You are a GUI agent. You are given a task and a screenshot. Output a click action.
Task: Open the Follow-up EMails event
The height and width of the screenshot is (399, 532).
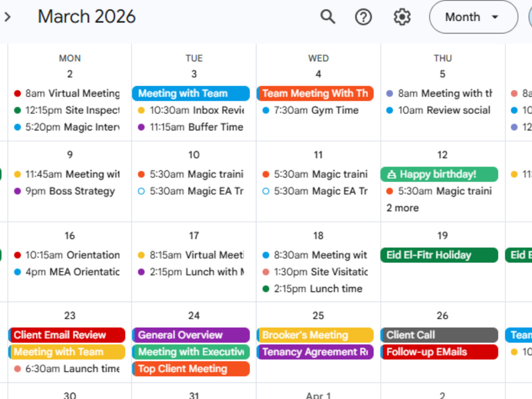[x=439, y=352]
